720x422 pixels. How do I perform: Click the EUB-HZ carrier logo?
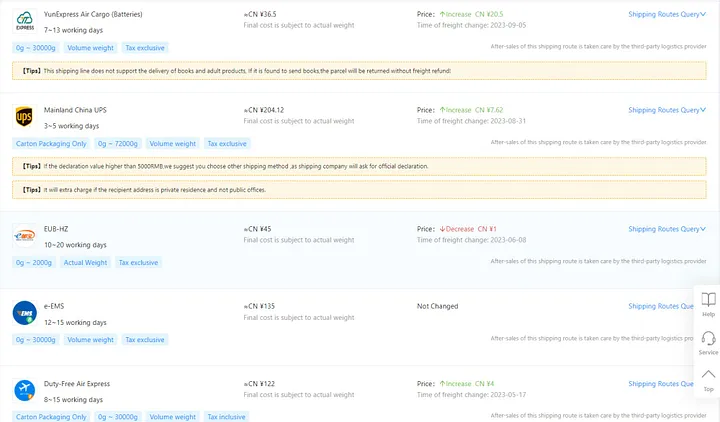point(24,236)
